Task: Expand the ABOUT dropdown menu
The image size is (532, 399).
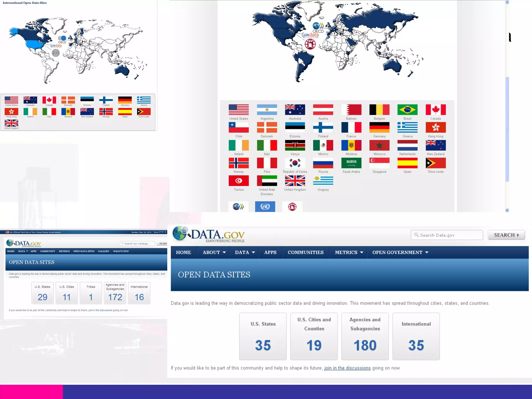Action: click(214, 252)
